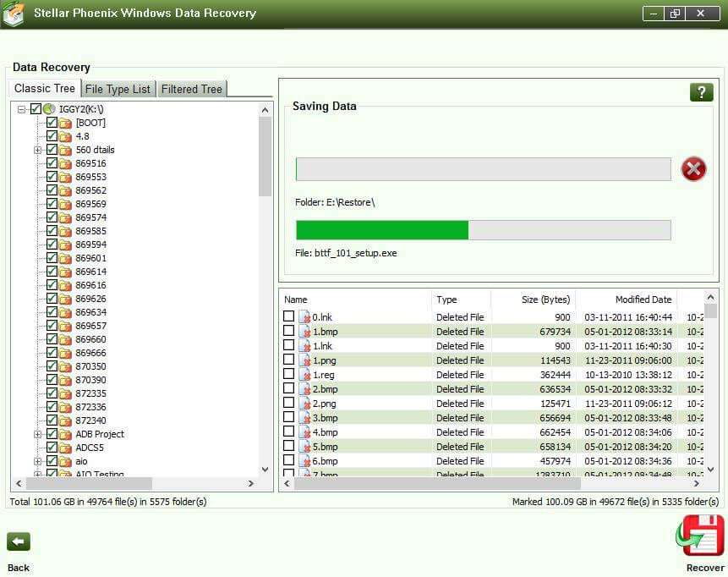Click the folder icon beside ADB Project

point(65,435)
